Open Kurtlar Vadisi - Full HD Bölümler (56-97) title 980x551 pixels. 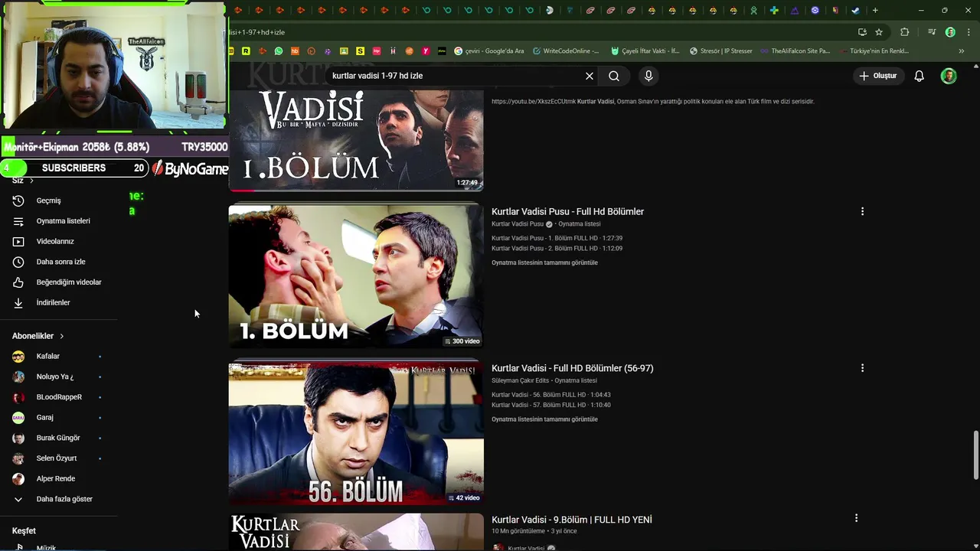572,368
